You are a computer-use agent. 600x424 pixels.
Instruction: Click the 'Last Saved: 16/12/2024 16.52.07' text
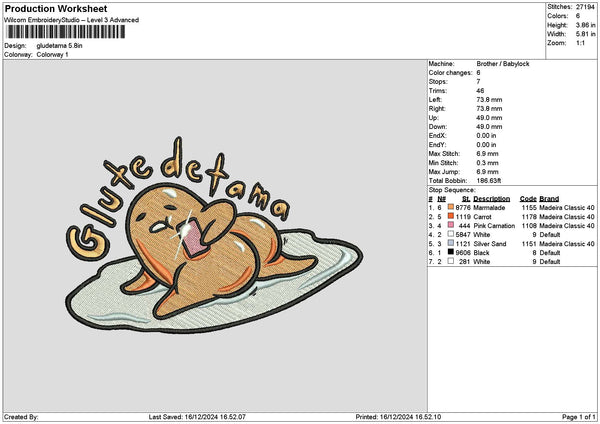coord(197,417)
